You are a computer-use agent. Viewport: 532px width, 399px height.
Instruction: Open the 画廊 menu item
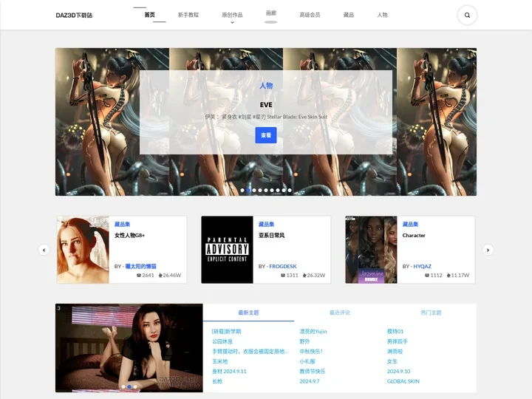coord(270,13)
